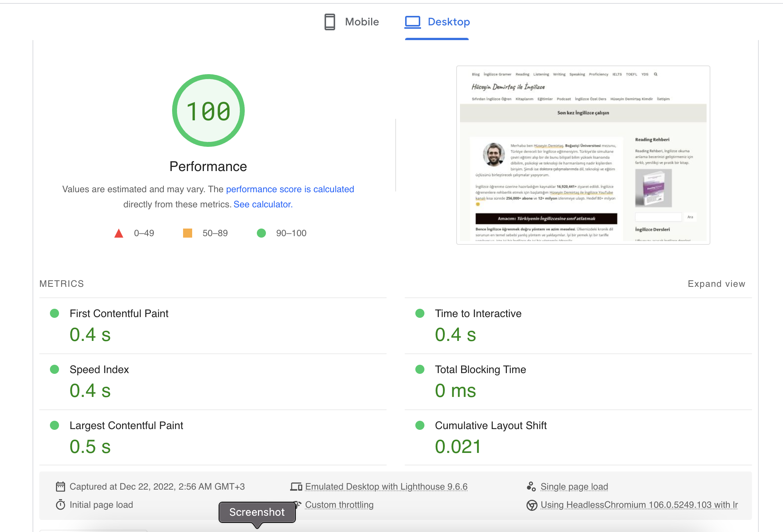Click the calendar icon beside Captured at

(x=61, y=487)
